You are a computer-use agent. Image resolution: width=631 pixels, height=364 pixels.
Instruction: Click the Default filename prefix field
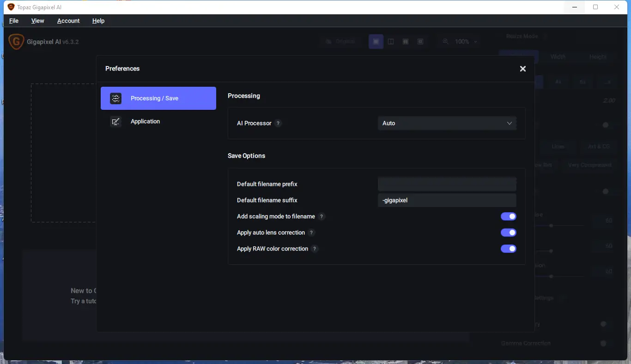447,184
